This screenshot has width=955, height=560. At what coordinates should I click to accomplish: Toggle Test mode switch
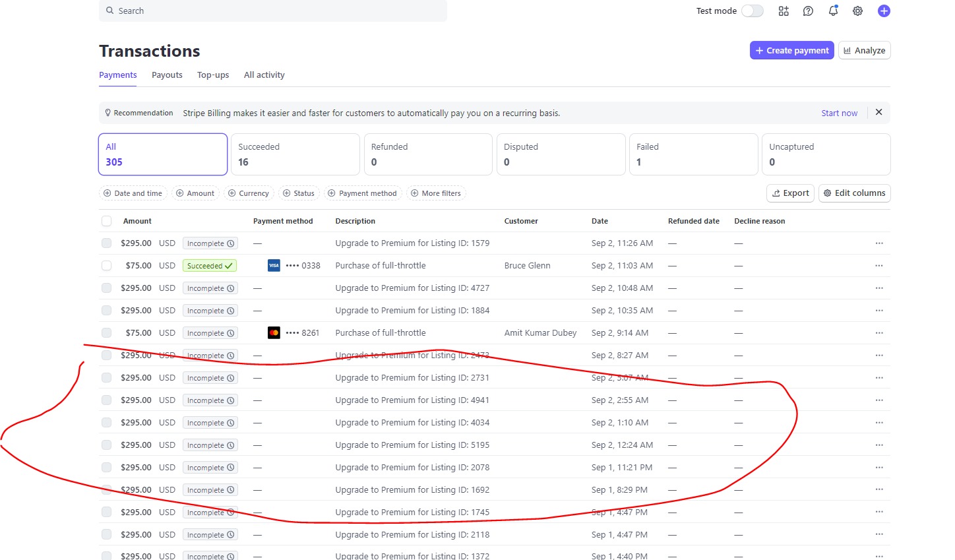752,11
